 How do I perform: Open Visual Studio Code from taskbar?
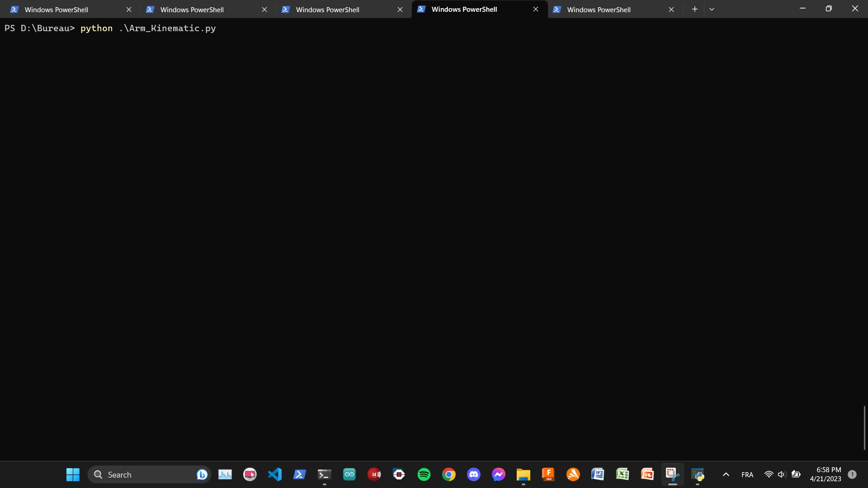275,474
